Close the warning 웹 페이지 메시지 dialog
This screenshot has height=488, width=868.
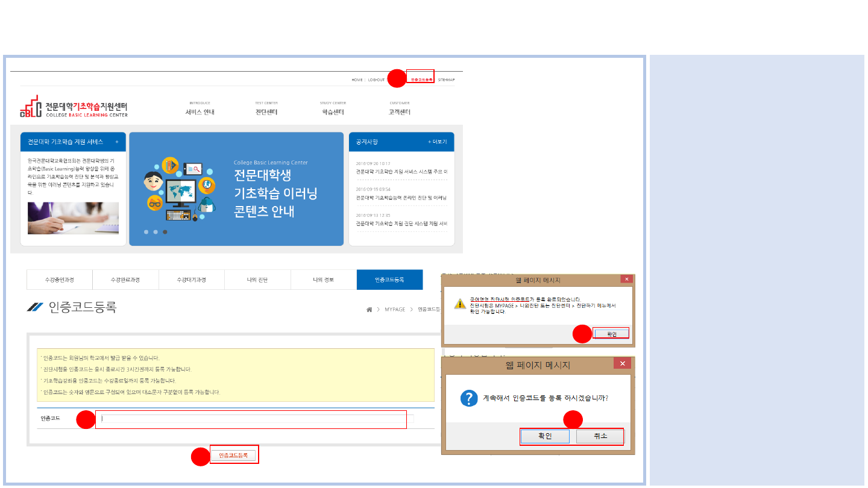pos(627,279)
